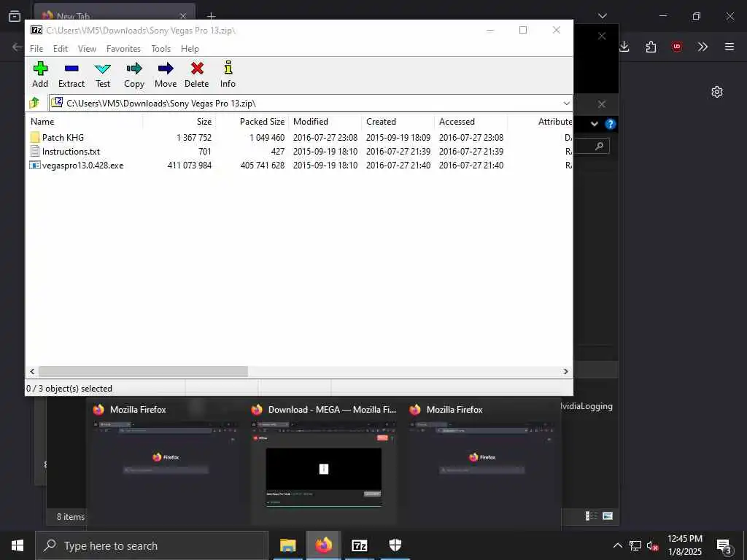Open Windows Security from the taskbar

(x=395, y=545)
